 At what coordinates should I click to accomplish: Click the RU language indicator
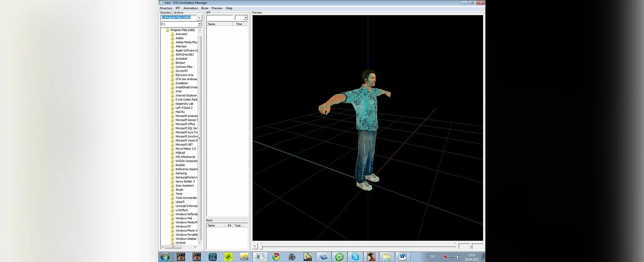[x=433, y=256]
